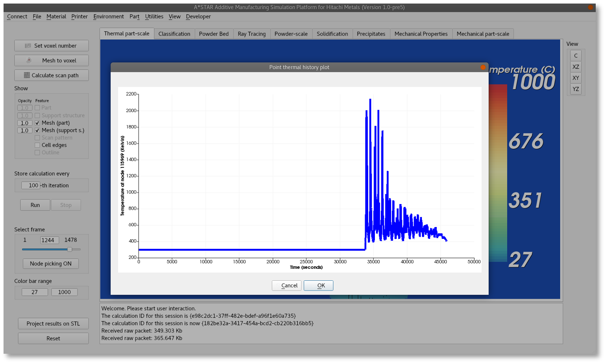This screenshot has height=364, width=606.
Task: Click the Mesh to voxel button
Action: (x=51, y=60)
